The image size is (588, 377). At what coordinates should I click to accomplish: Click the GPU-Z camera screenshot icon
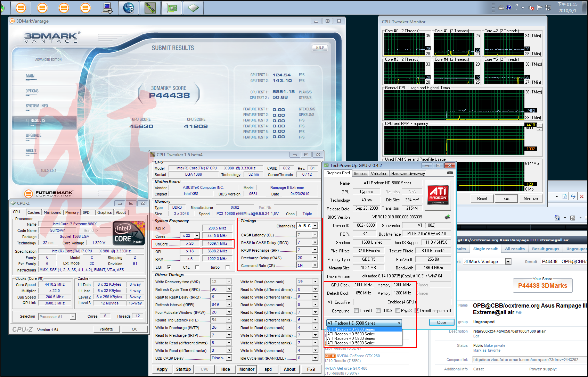point(450,173)
